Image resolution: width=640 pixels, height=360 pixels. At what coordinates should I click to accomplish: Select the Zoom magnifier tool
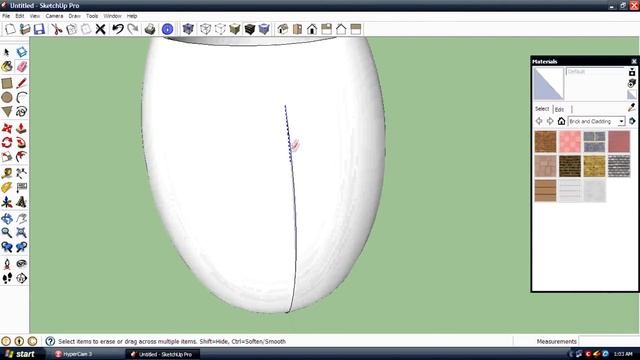[7, 233]
